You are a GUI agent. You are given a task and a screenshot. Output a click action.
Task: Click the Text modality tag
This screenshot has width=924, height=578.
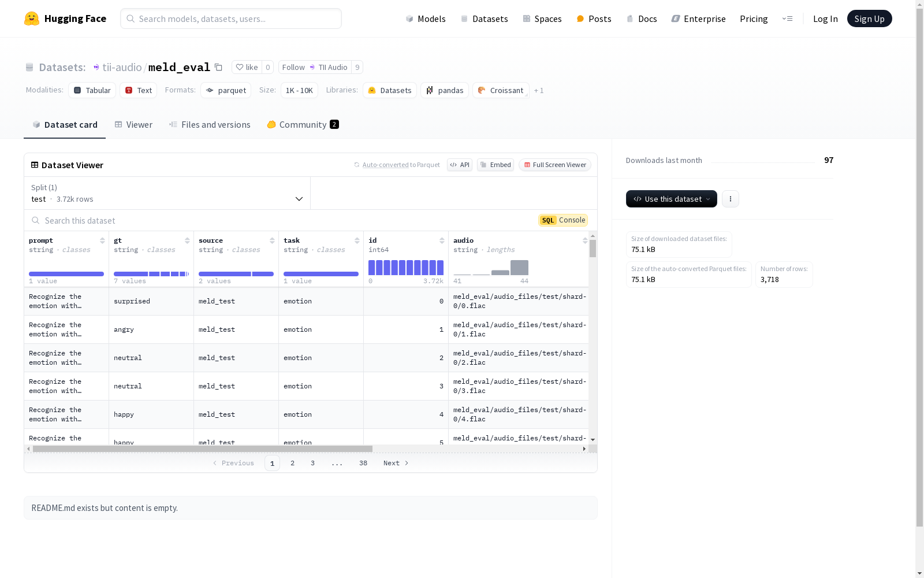pyautogui.click(x=139, y=90)
